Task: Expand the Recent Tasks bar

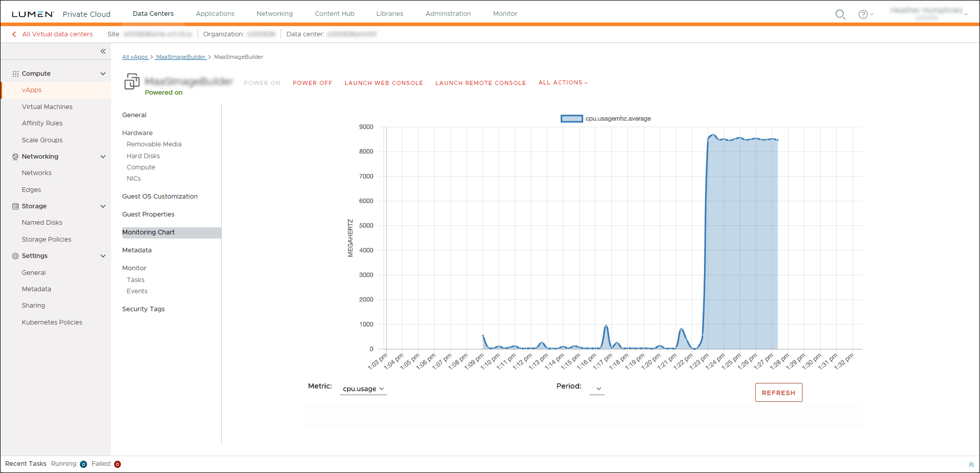Action: coord(971,464)
